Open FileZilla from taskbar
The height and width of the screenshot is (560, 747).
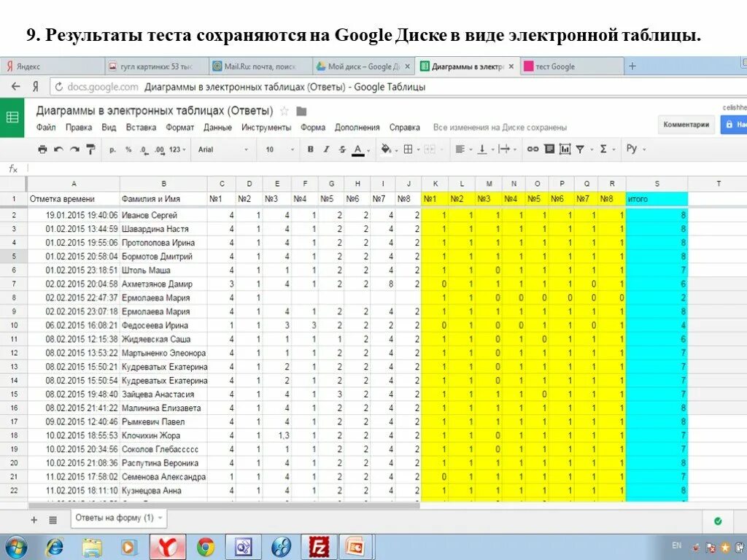coord(319,547)
